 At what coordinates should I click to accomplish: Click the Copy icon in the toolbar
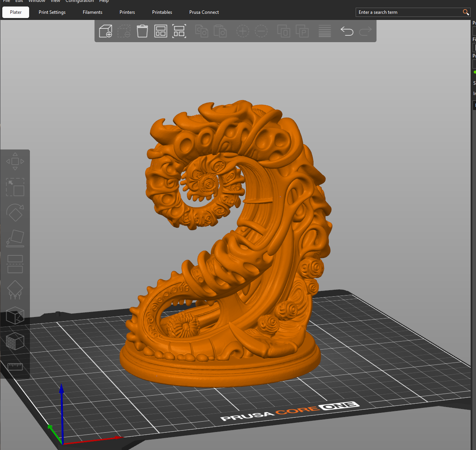[202, 31]
